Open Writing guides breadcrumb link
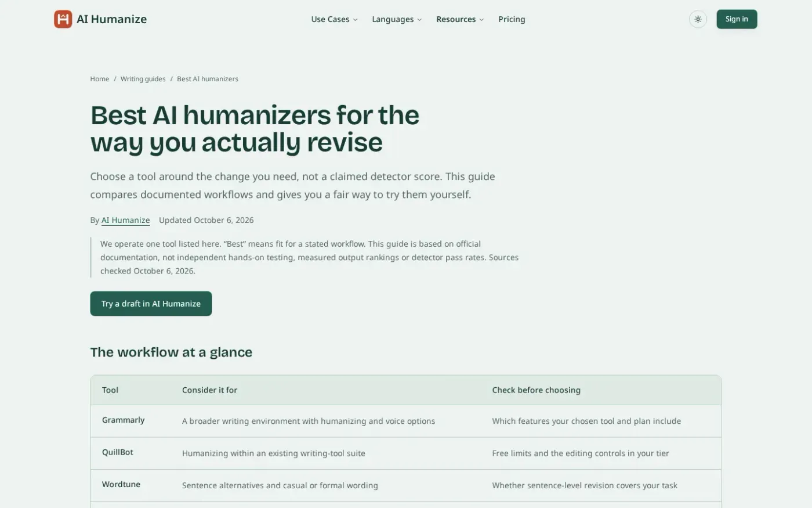This screenshot has width=812, height=508. click(x=143, y=79)
